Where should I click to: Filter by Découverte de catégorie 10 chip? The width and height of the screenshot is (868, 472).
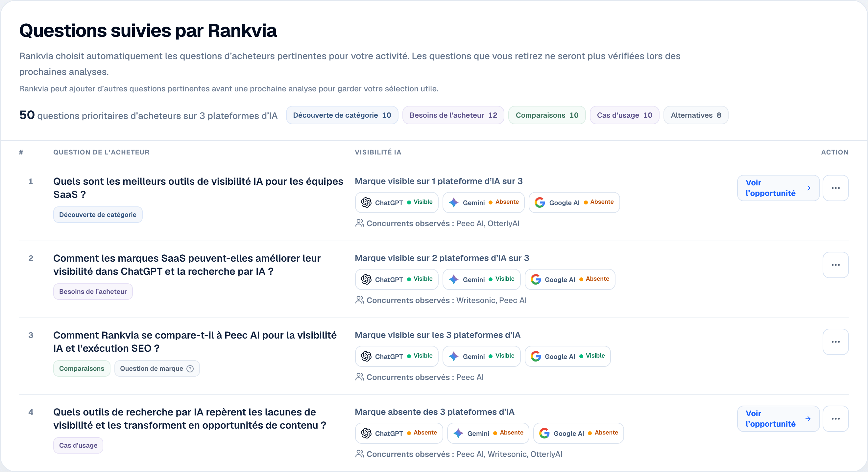(342, 115)
